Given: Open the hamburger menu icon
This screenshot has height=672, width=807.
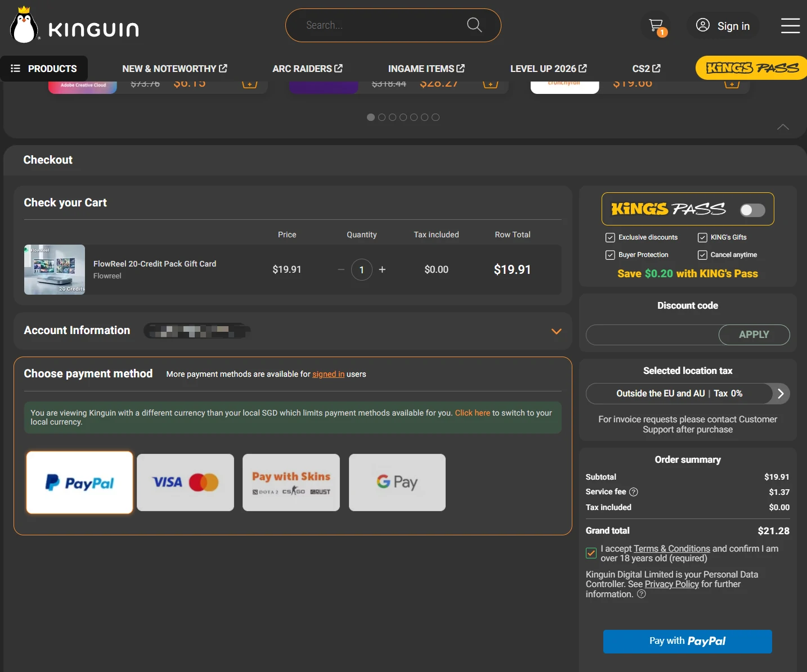Looking at the screenshot, I should [x=790, y=26].
